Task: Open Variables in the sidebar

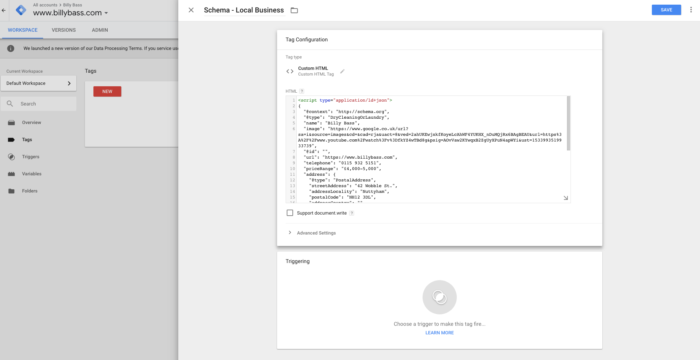Action: (x=31, y=174)
